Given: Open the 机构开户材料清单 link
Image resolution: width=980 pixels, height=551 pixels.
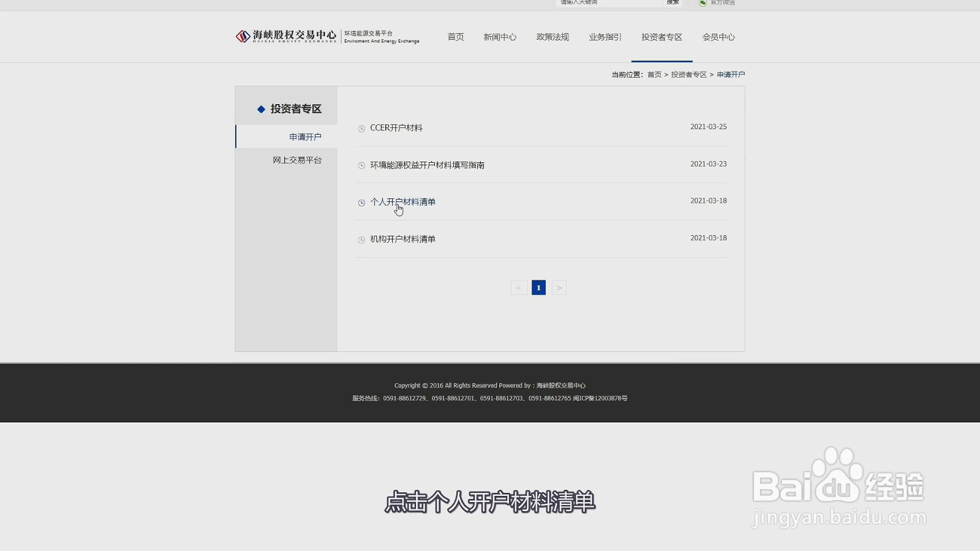Looking at the screenshot, I should click(x=403, y=239).
